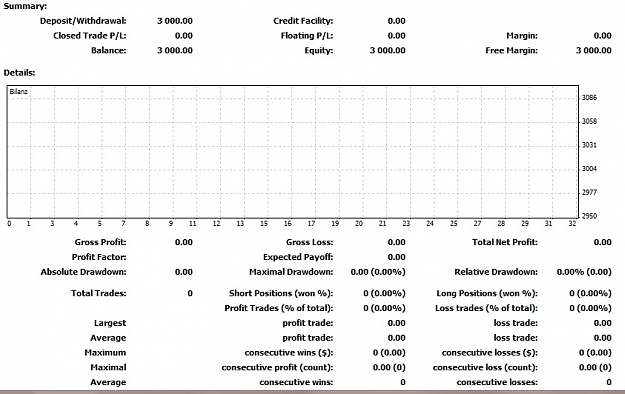Select the Short Positions (won %) label

click(281, 294)
